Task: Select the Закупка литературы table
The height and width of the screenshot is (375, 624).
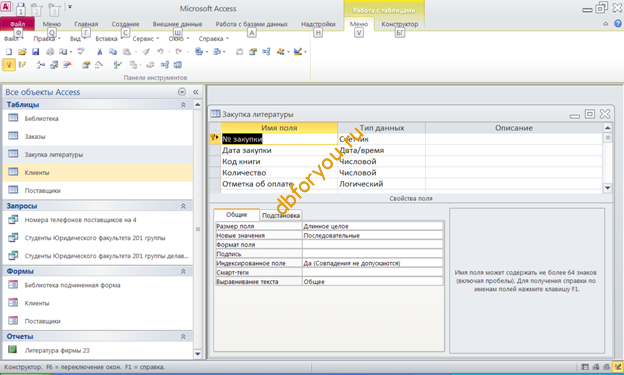Action: click(x=98, y=154)
